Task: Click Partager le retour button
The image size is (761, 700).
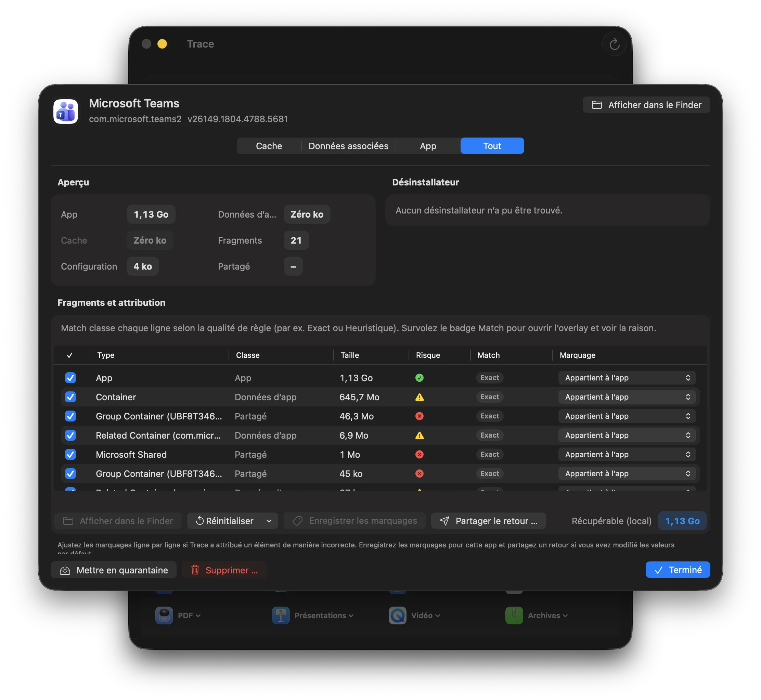Action: click(489, 521)
